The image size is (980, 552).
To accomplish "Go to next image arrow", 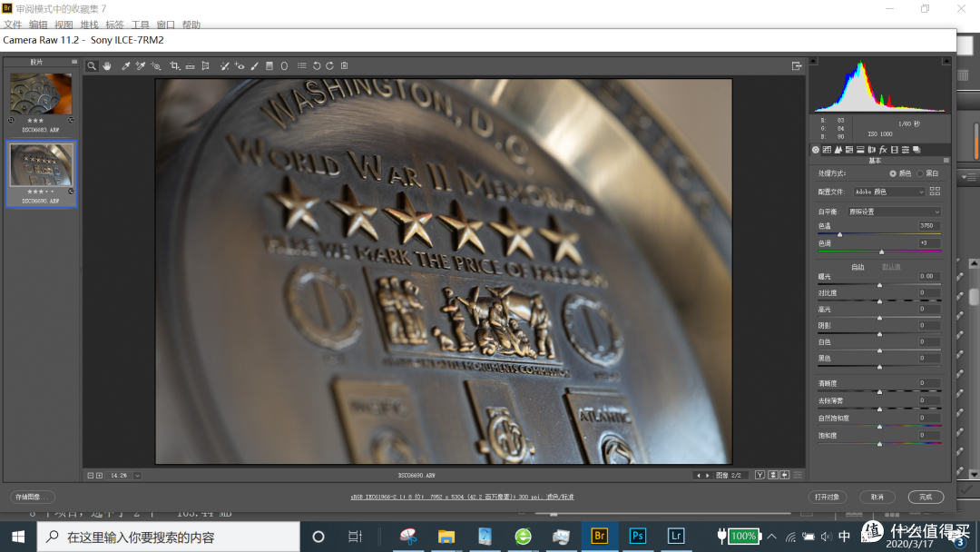I will [708, 476].
